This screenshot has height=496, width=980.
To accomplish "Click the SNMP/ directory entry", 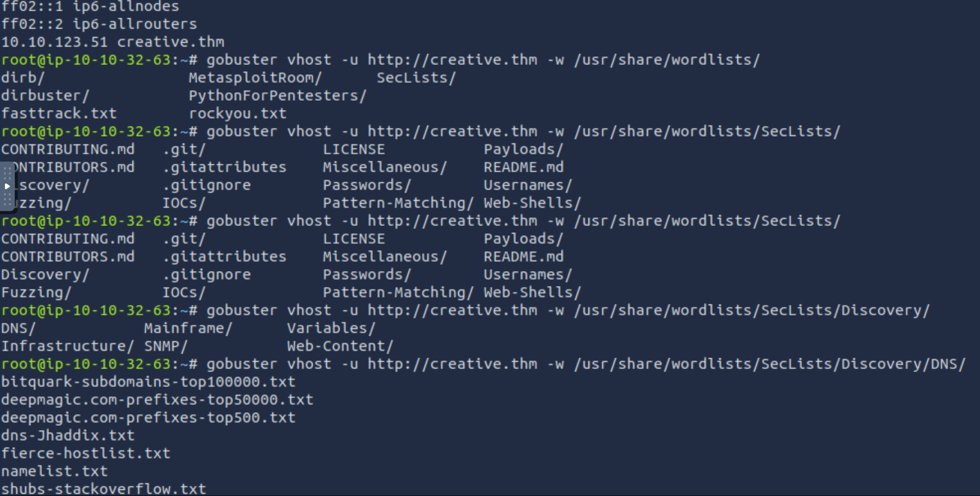I will click(166, 346).
